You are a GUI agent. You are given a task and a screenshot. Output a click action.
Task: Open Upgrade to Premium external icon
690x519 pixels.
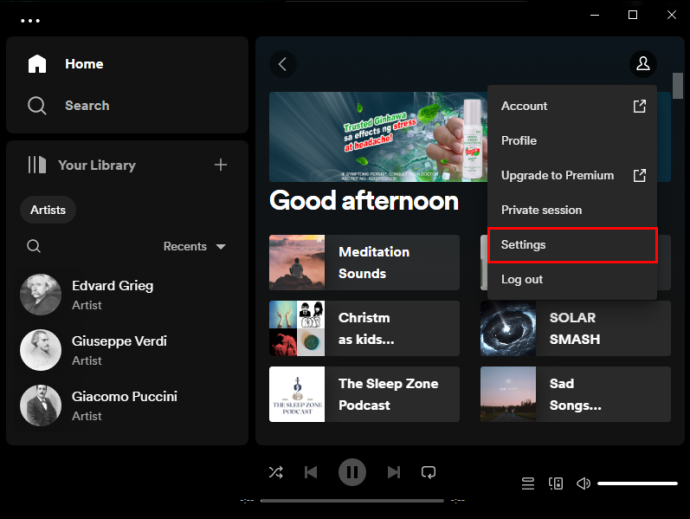pos(639,175)
